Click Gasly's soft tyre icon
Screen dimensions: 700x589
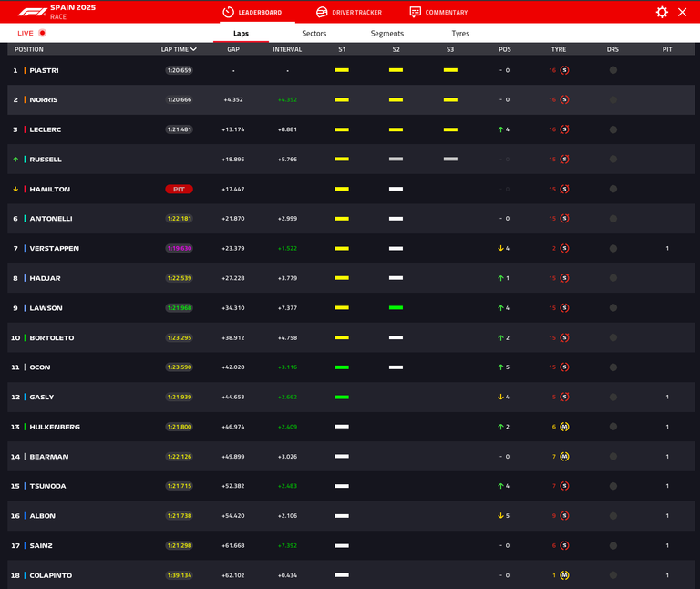point(564,397)
